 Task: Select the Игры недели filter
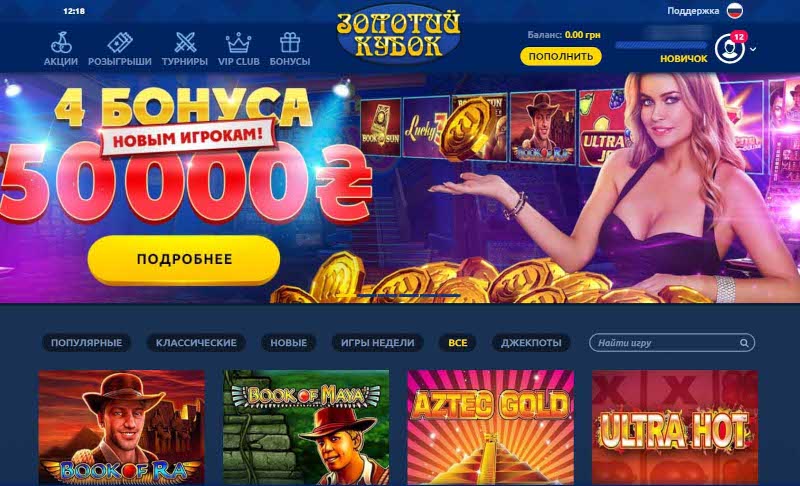point(378,343)
